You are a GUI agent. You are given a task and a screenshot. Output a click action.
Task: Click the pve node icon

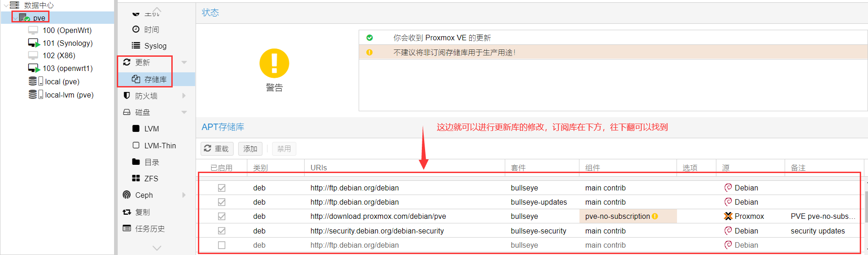tap(24, 18)
